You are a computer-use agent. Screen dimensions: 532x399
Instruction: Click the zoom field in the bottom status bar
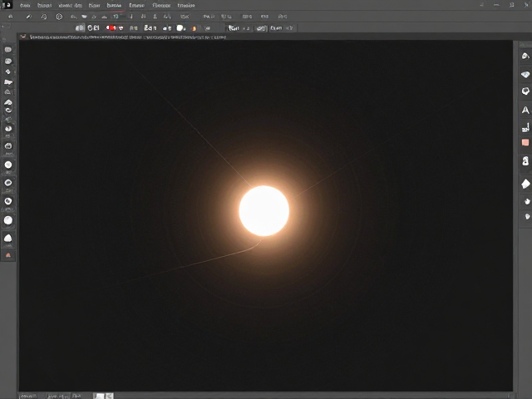pos(29,396)
